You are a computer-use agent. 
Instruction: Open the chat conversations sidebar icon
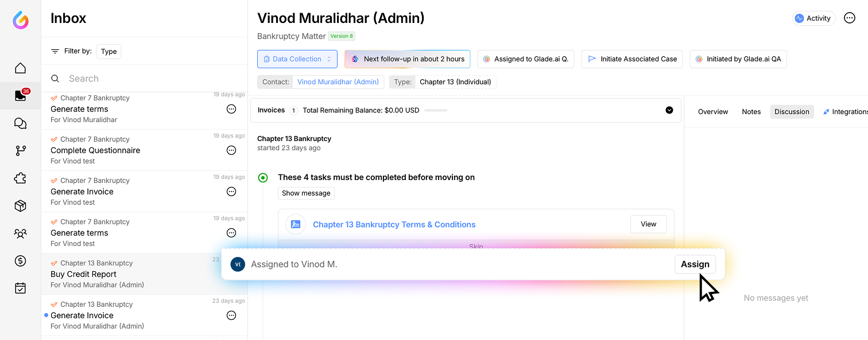[21, 123]
